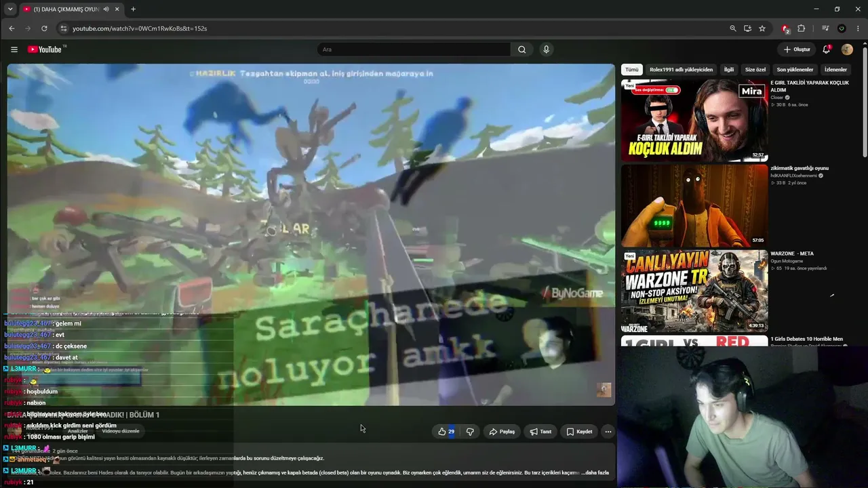The image size is (868, 488).
Task: Open YouTube notifications bell
Action: coord(826,49)
